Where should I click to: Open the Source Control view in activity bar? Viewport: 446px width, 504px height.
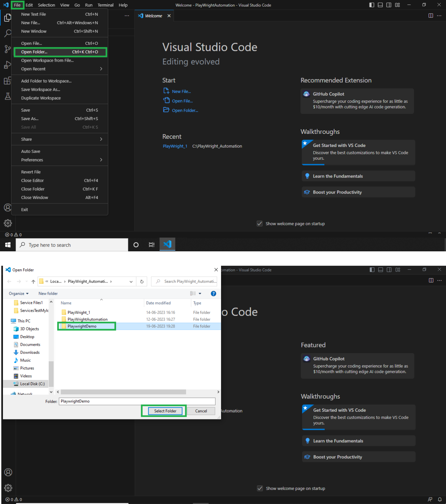click(x=8, y=49)
